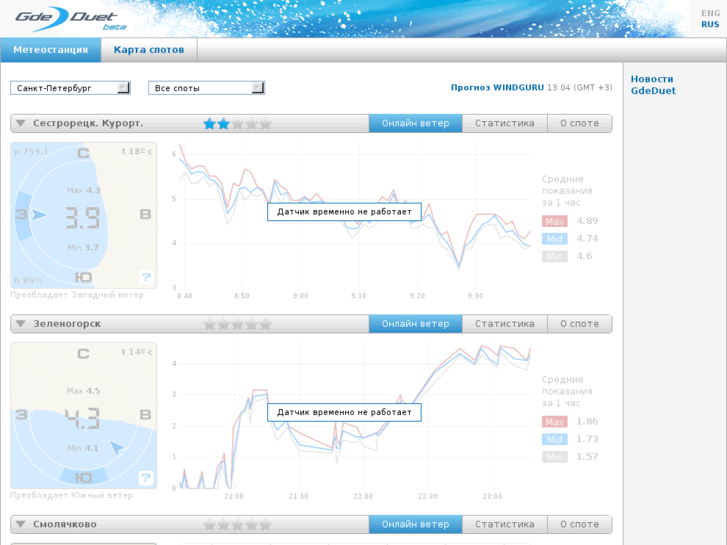Select О споте tab for Смолячково
Viewport: 727px width, 545px height.
click(x=580, y=524)
